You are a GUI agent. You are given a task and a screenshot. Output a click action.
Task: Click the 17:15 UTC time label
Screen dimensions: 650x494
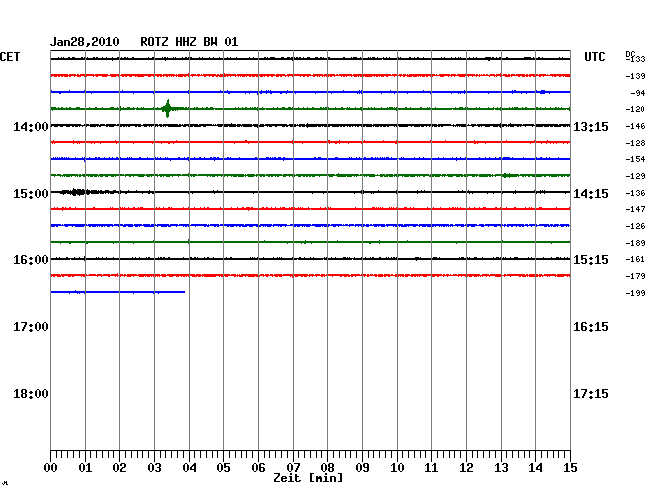point(591,394)
